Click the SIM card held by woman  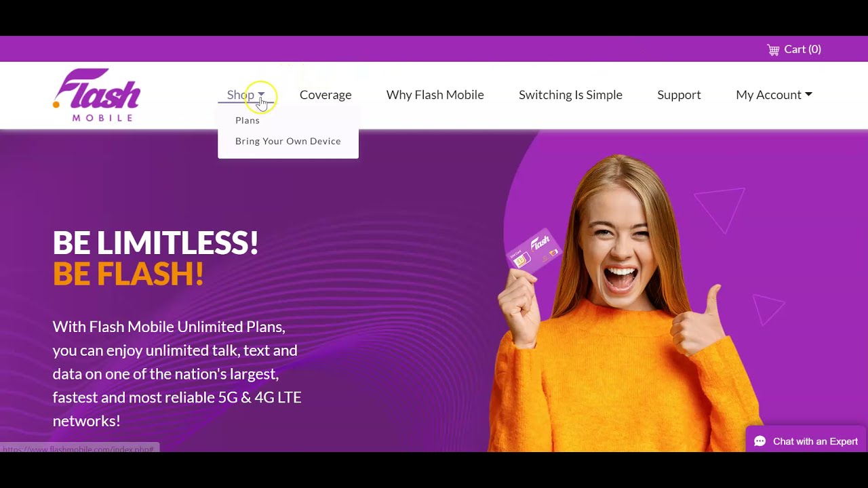coord(534,251)
